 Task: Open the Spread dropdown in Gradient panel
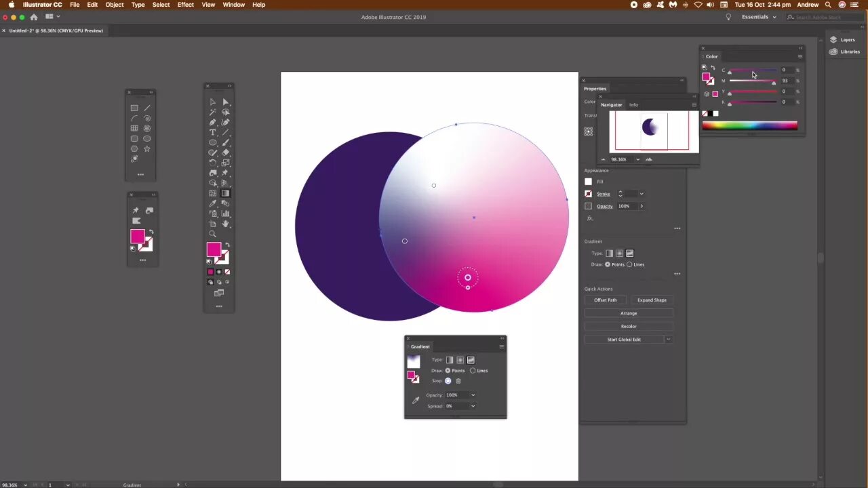pyautogui.click(x=473, y=406)
